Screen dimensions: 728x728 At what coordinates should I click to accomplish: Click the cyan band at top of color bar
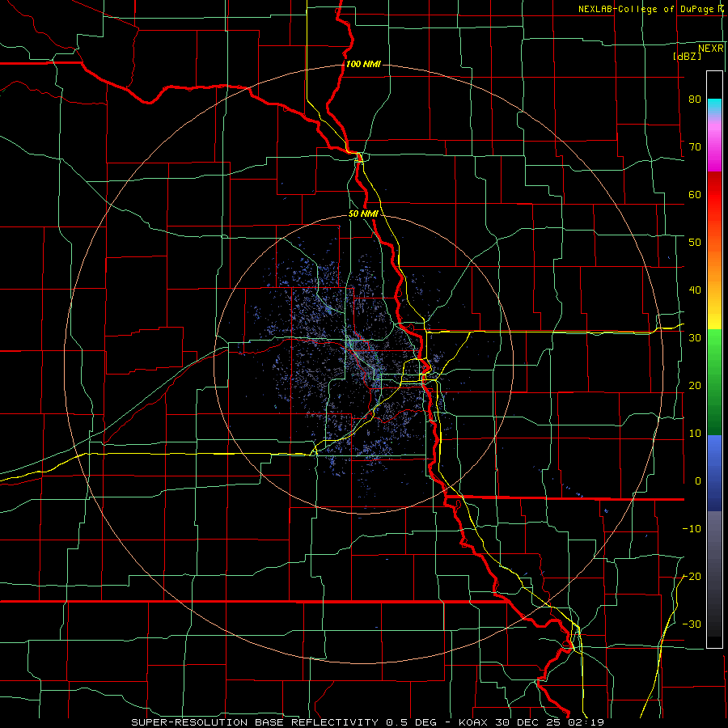pyautogui.click(x=714, y=106)
